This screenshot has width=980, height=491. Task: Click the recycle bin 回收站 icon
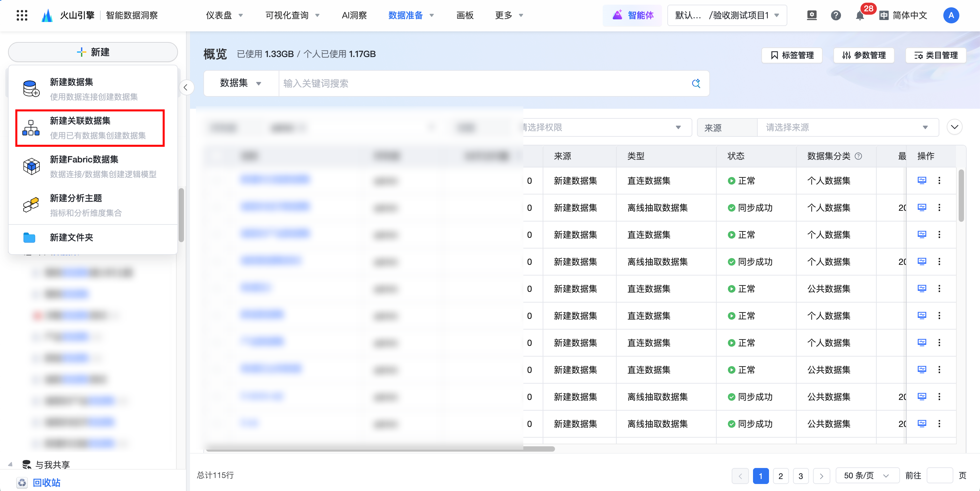coord(22,482)
